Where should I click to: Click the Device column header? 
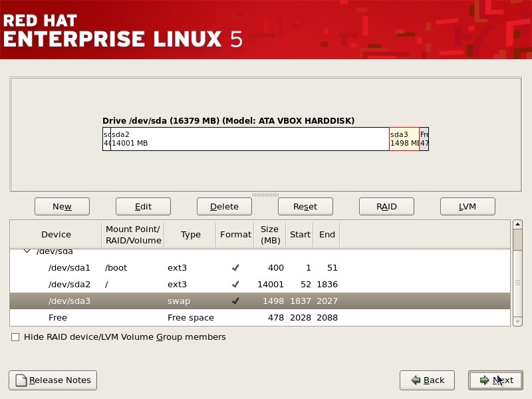point(56,235)
